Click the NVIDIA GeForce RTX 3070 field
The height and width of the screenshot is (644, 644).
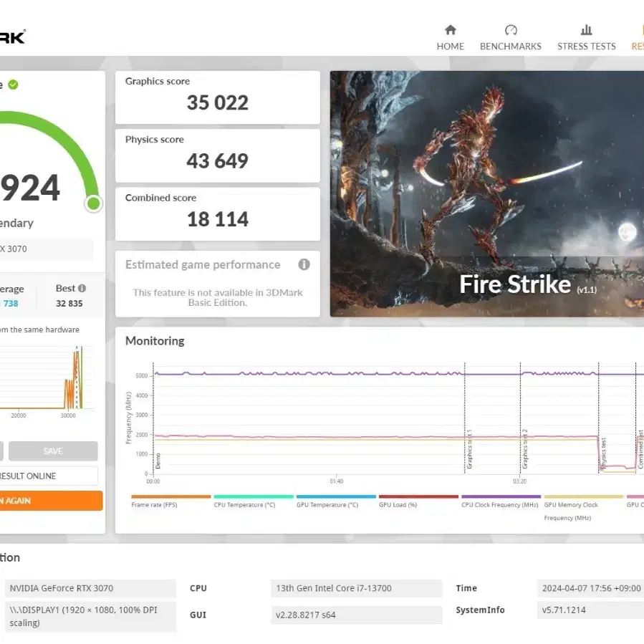[90, 588]
